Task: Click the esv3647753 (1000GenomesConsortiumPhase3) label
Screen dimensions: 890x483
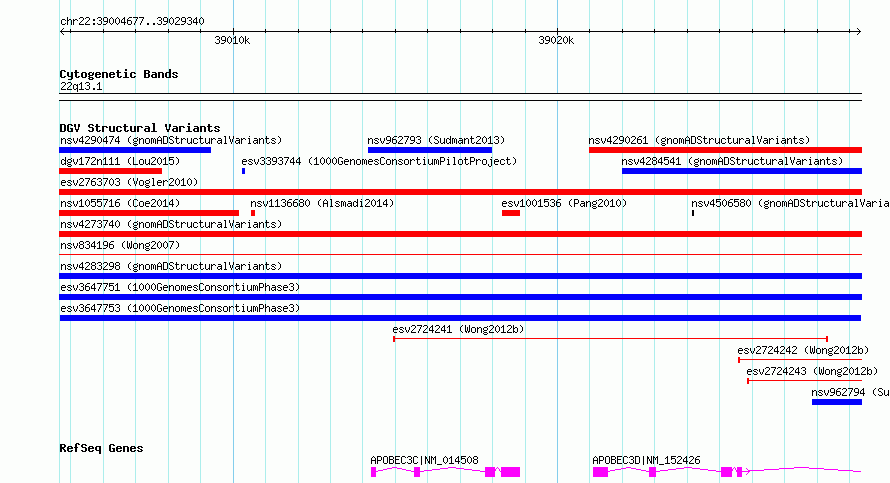Action: click(x=180, y=308)
